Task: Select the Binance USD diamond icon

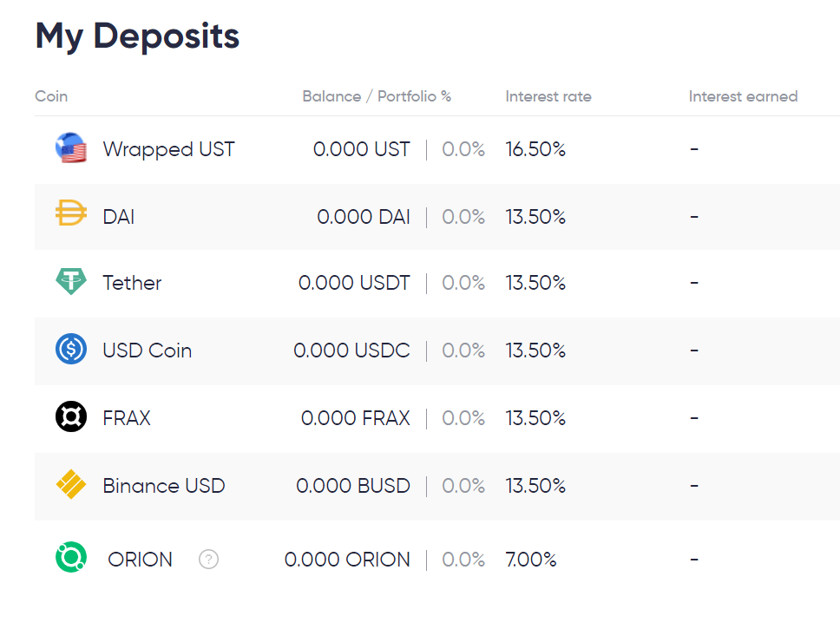Action: point(70,485)
